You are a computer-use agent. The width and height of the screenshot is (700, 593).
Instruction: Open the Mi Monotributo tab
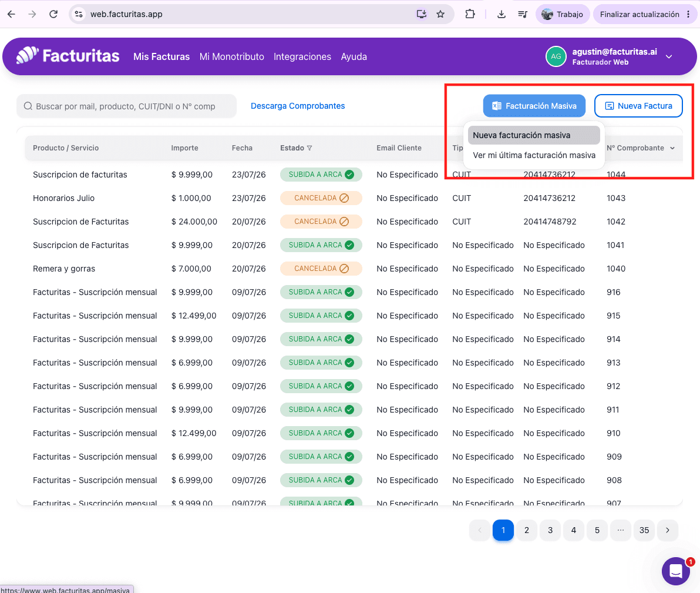[x=232, y=57]
